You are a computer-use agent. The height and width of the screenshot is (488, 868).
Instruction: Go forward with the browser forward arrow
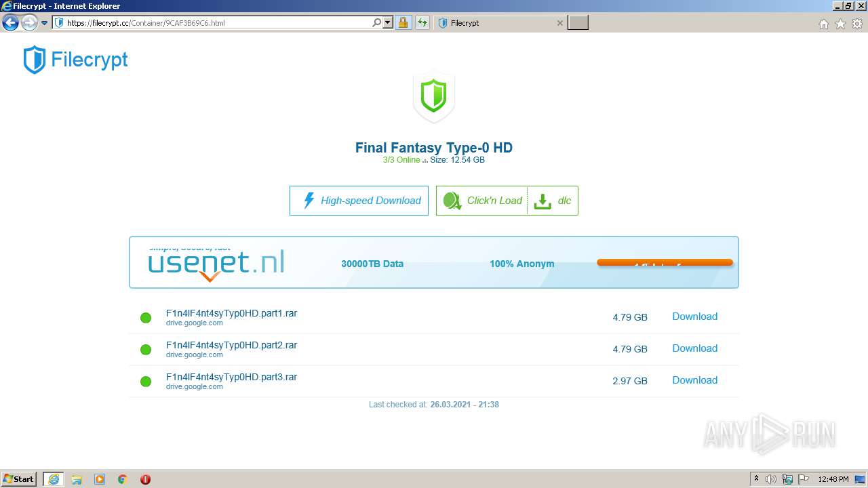point(29,23)
